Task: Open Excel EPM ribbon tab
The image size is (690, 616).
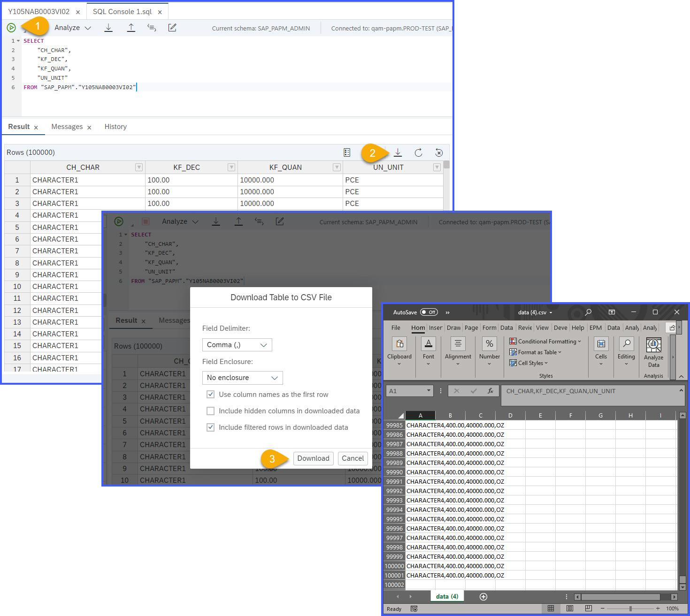Action: tap(596, 328)
